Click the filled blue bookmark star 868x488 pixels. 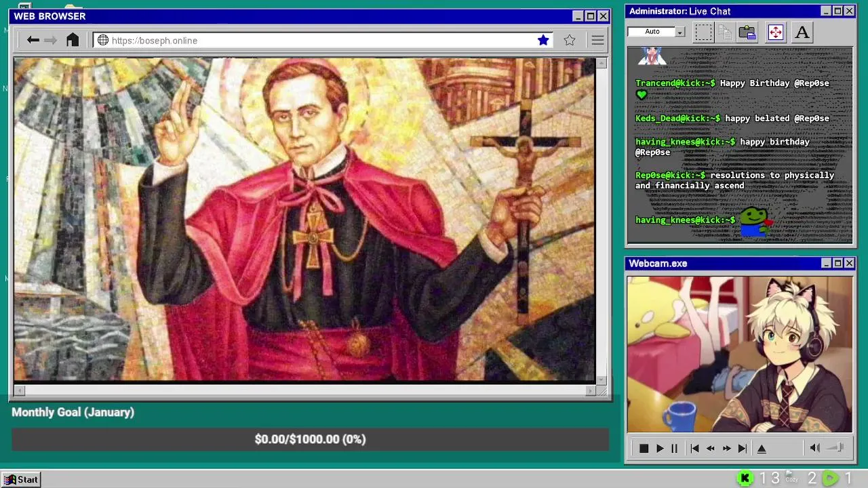point(543,40)
